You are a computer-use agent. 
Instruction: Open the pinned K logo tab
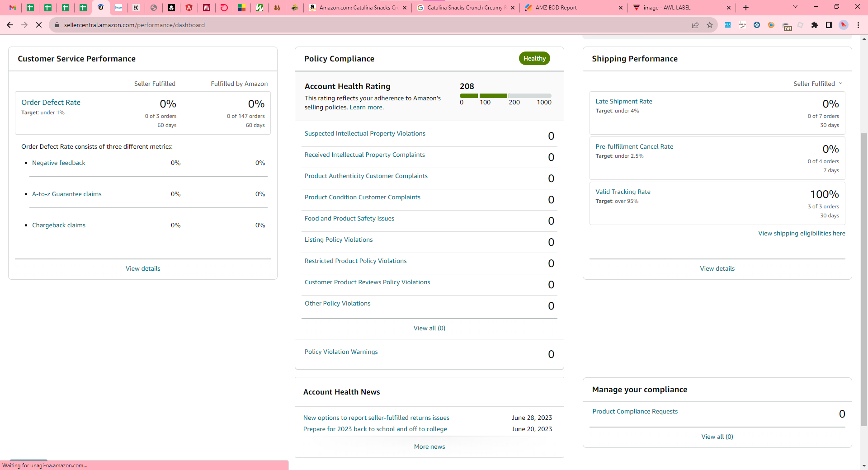coord(136,8)
